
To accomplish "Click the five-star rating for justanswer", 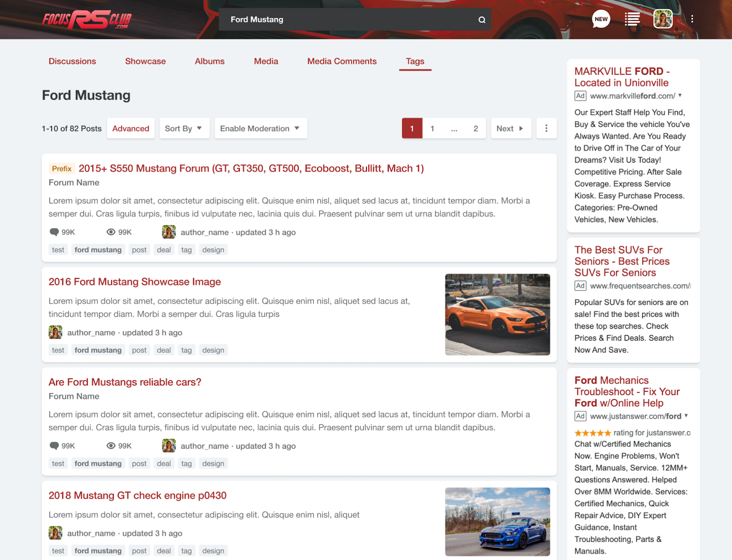I will (x=592, y=433).
